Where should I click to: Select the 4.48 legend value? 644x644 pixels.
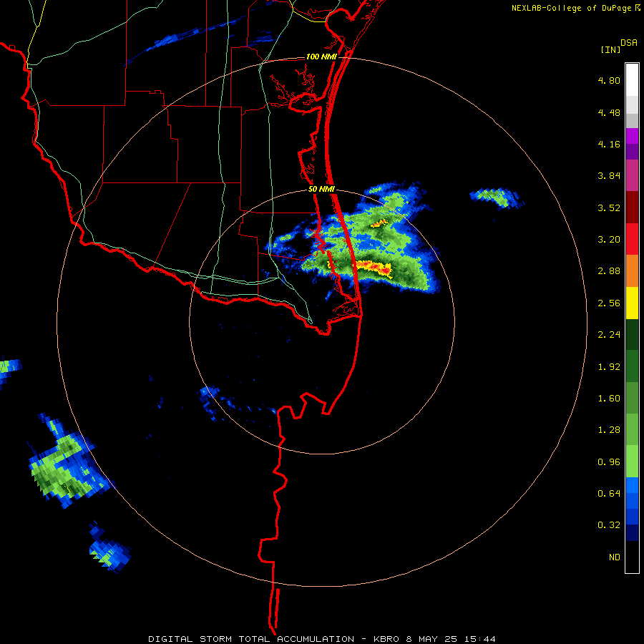[609, 112]
